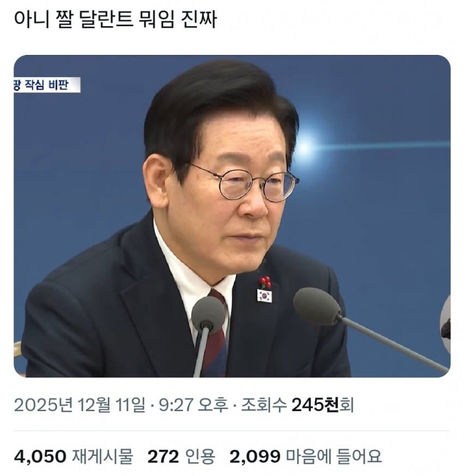Open the 4,050 재게시물 reposts list

(74, 456)
